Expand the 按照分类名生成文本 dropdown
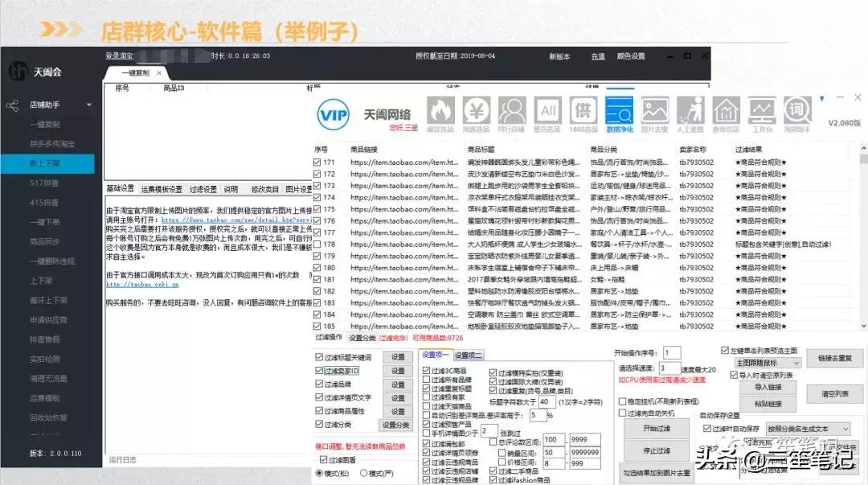The height and width of the screenshot is (485, 868). point(807,427)
